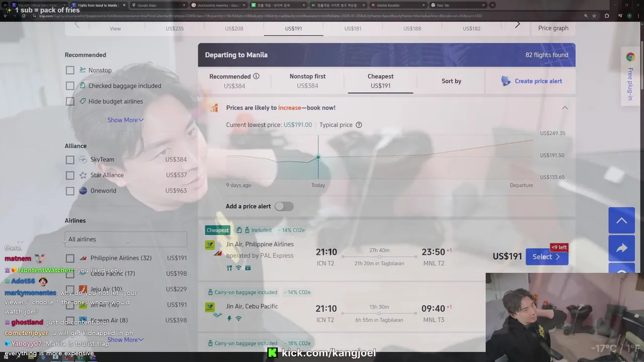
Task: Select the US$191 Jin Air flight
Action: pos(547,257)
